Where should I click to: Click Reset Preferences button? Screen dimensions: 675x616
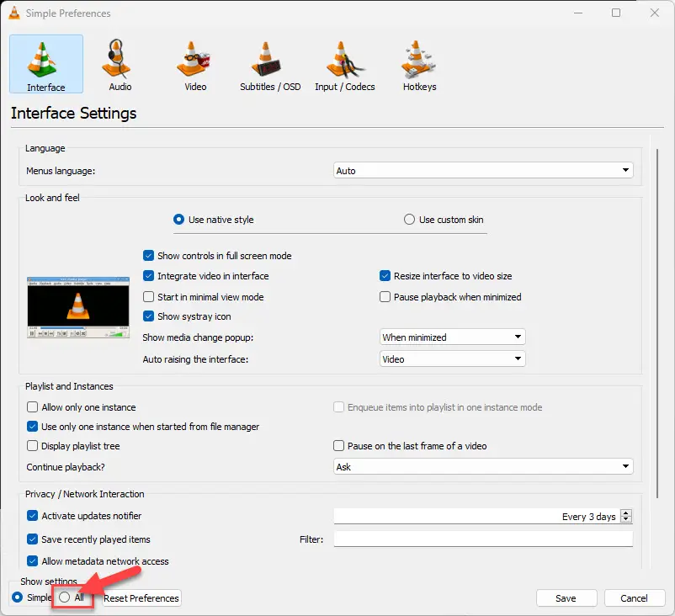141,598
